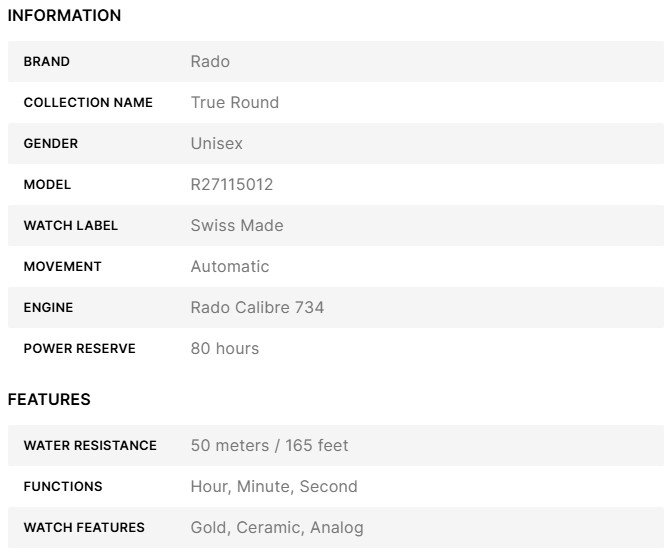Select the Swiss Made watch label value
The width and height of the screenshot is (667, 559).
tap(237, 226)
